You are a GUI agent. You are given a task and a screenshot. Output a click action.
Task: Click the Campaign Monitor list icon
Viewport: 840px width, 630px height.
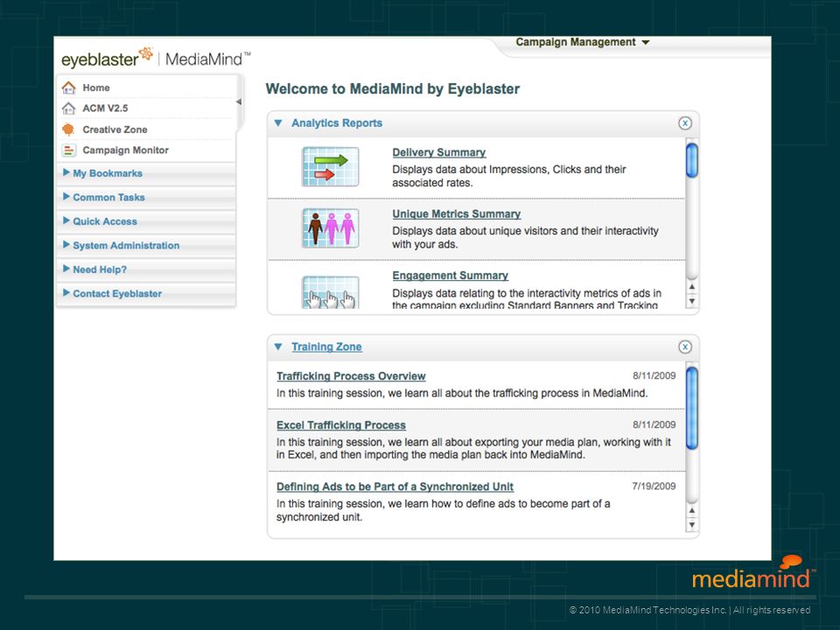point(68,150)
